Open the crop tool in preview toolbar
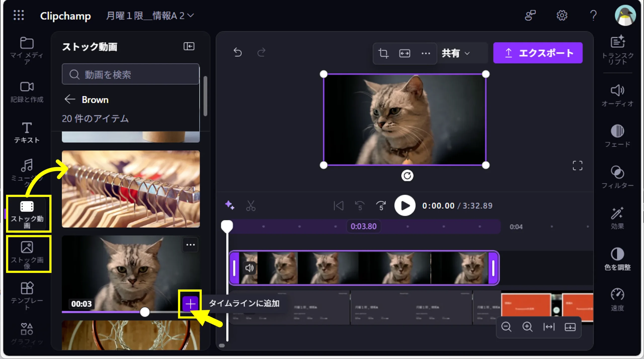 (383, 53)
